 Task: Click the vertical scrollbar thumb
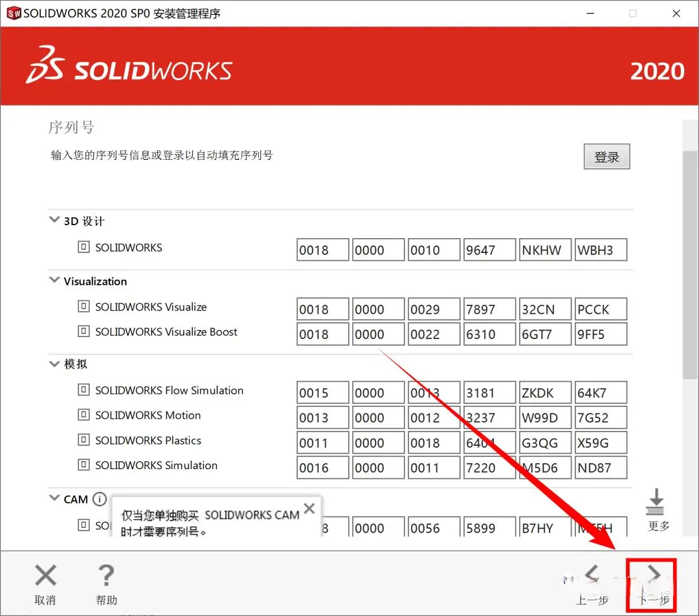pyautogui.click(x=691, y=265)
